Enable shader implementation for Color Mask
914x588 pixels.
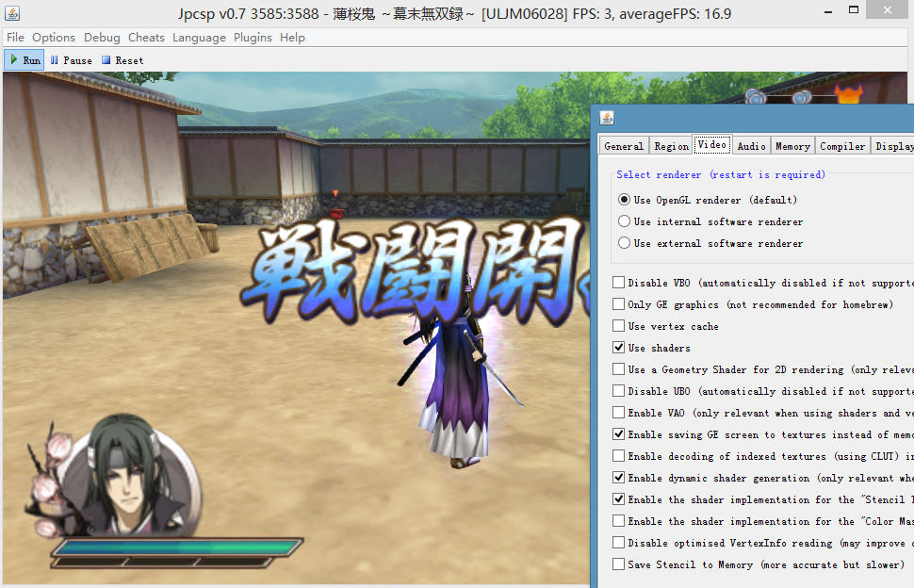pos(618,521)
